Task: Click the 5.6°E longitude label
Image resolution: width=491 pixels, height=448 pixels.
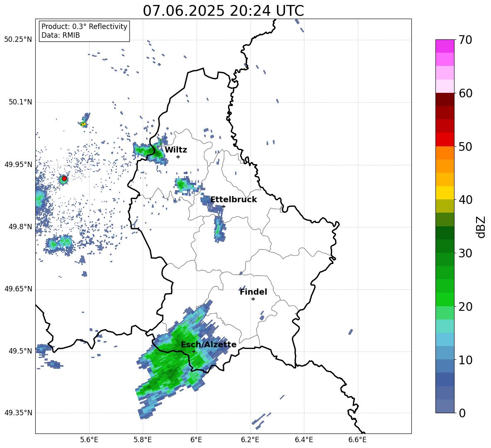Action: click(x=89, y=440)
